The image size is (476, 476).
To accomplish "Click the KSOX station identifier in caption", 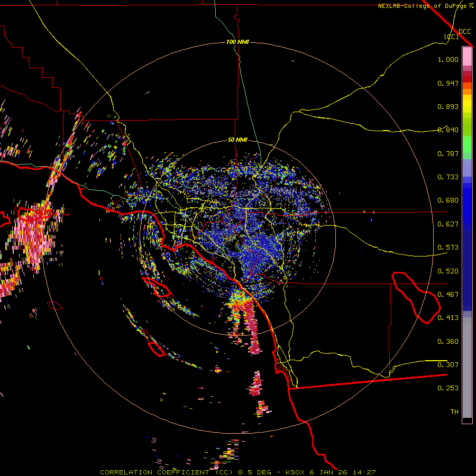I will pyautogui.click(x=296, y=472).
